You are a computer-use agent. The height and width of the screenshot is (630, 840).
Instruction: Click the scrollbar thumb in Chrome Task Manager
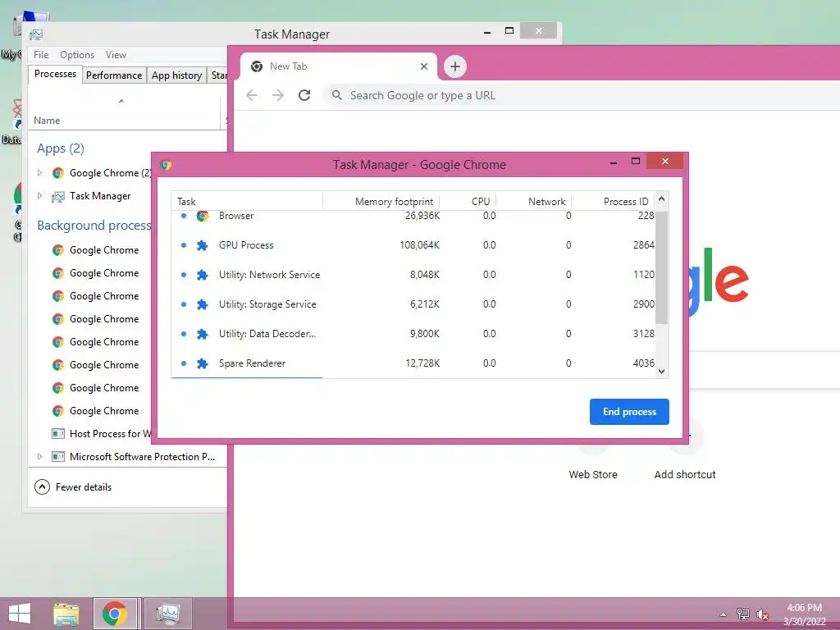click(662, 267)
